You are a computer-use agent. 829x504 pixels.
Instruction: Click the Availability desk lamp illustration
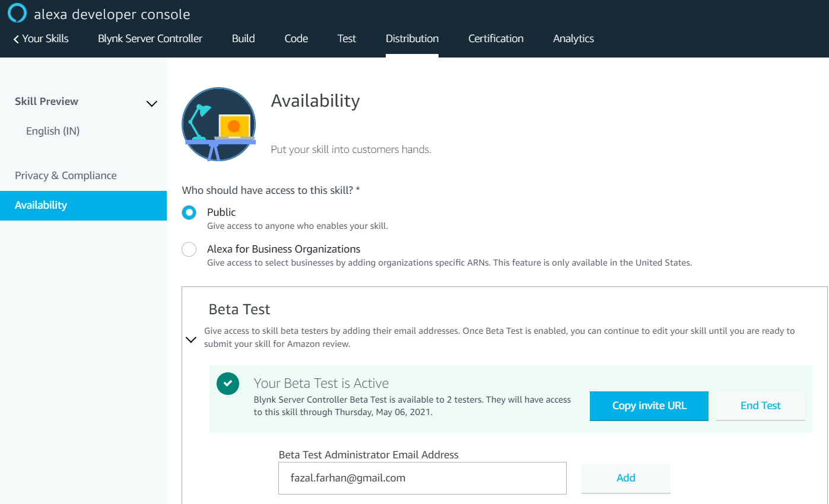(x=219, y=125)
